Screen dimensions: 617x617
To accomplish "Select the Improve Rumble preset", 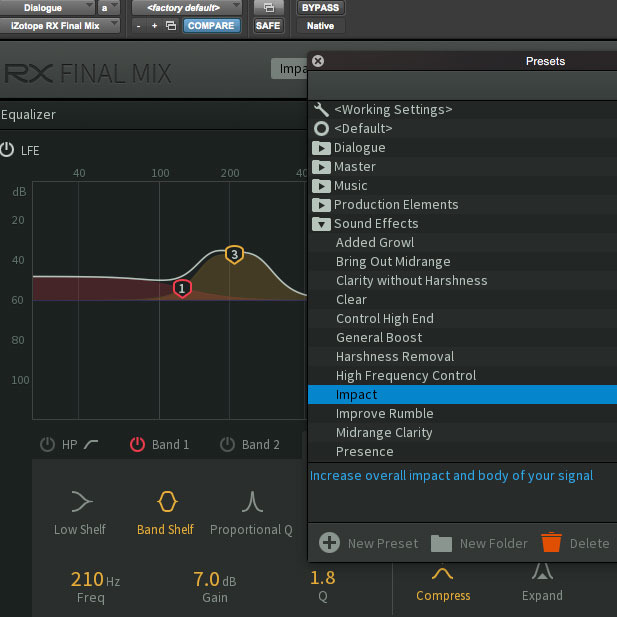I will pos(462,413).
